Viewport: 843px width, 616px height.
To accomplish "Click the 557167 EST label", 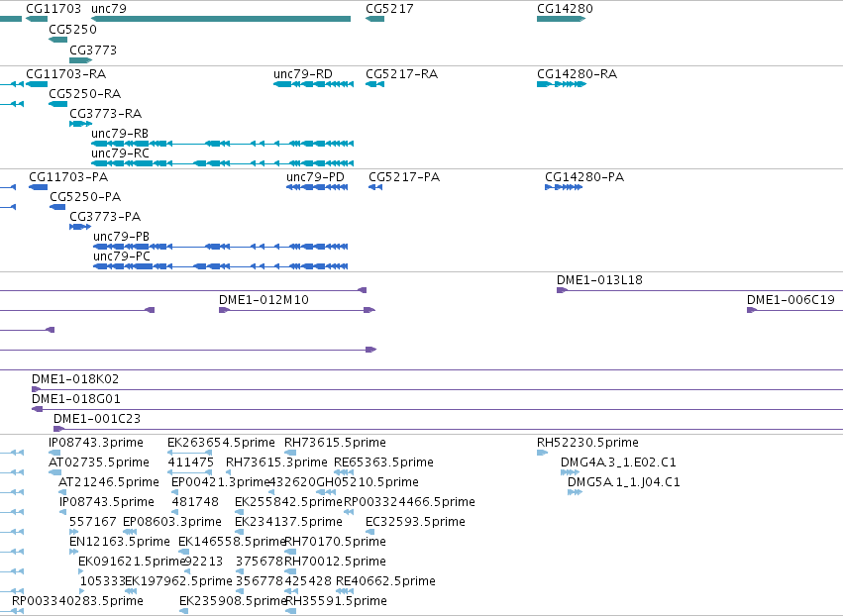I will 92,522.
